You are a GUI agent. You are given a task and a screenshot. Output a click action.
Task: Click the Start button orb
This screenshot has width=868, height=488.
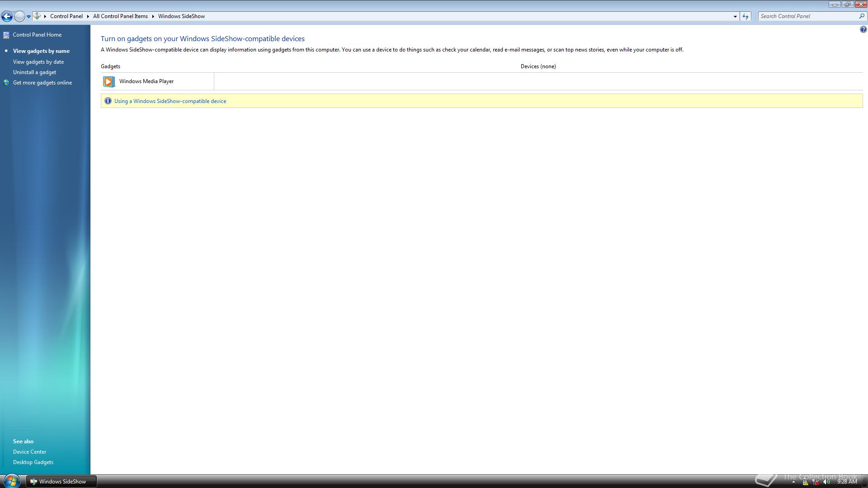[11, 481]
